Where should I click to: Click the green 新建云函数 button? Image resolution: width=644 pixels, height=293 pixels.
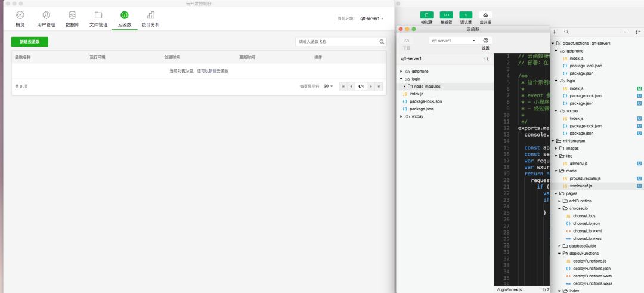tap(30, 42)
